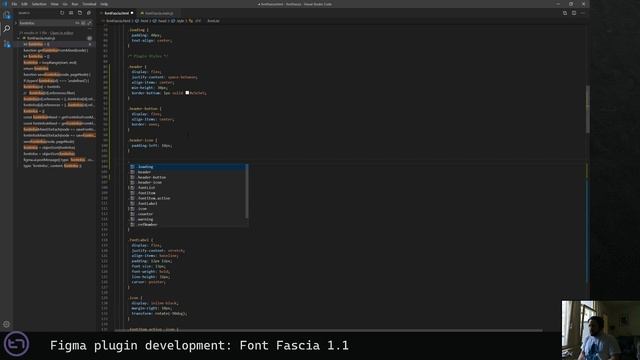This screenshot has width=640, height=360.
Task: Click the '.fontLabel {' line in editor
Action: [x=141, y=240]
